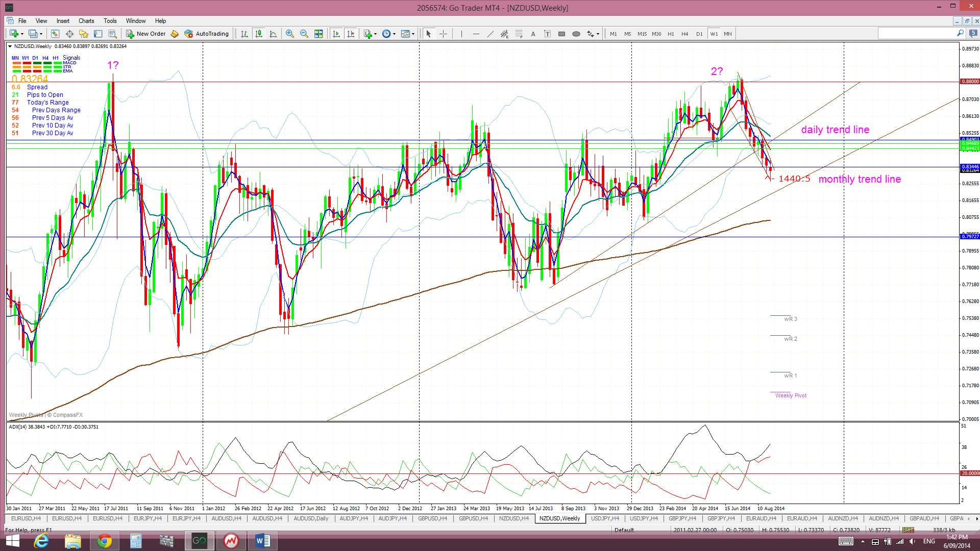Switch to the AUDUSD,Daily chart tab
Screen dimensions: 980x551
tap(311, 518)
